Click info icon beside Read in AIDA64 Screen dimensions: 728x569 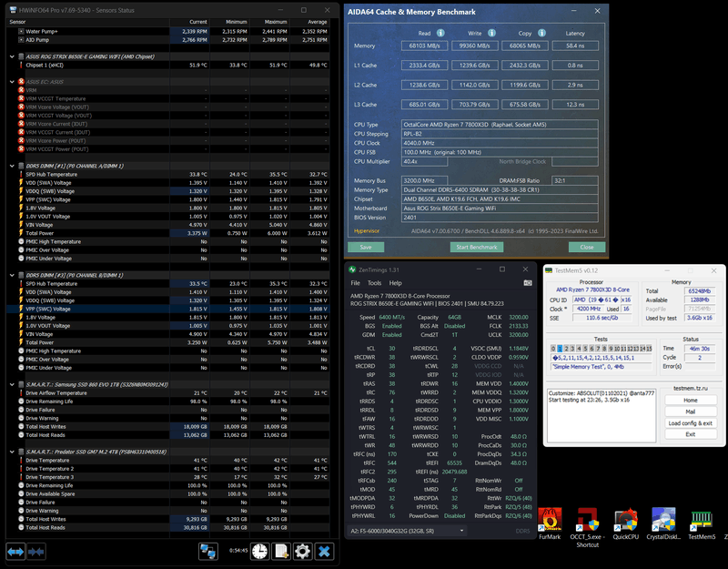pyautogui.click(x=440, y=33)
